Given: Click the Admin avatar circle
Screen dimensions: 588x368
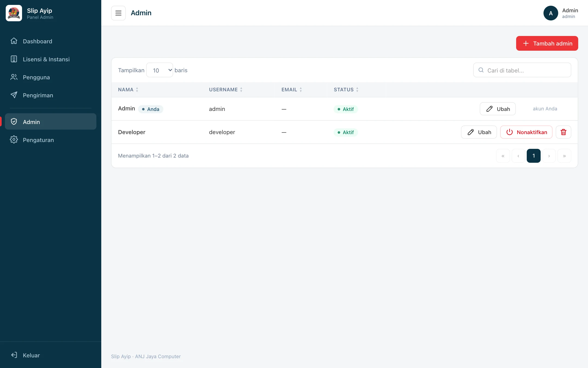Looking at the screenshot, I should coord(551,13).
